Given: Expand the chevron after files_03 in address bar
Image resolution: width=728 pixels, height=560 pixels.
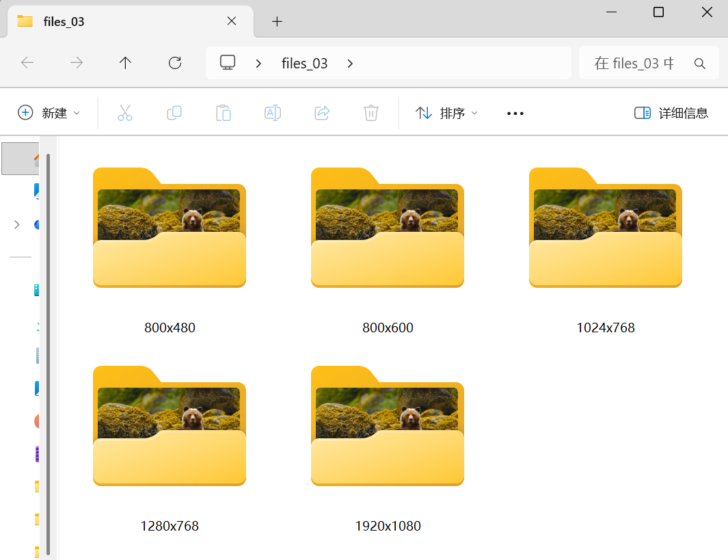Looking at the screenshot, I should 350,64.
